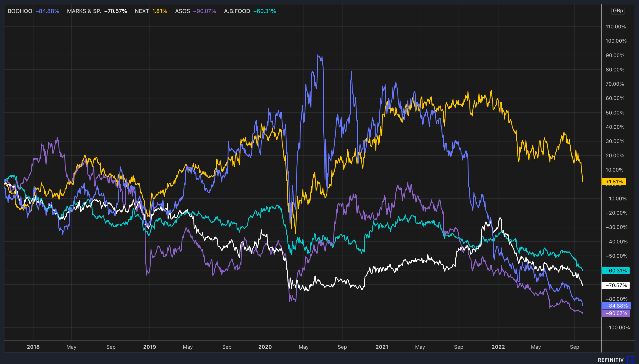Click the −100.00% y-axis label

(x=618, y=327)
